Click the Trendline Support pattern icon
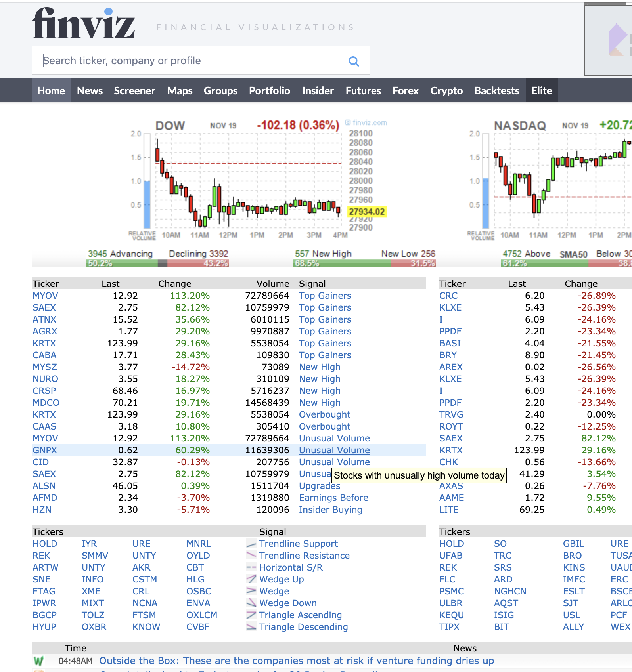The width and height of the screenshot is (632, 672). tap(251, 544)
